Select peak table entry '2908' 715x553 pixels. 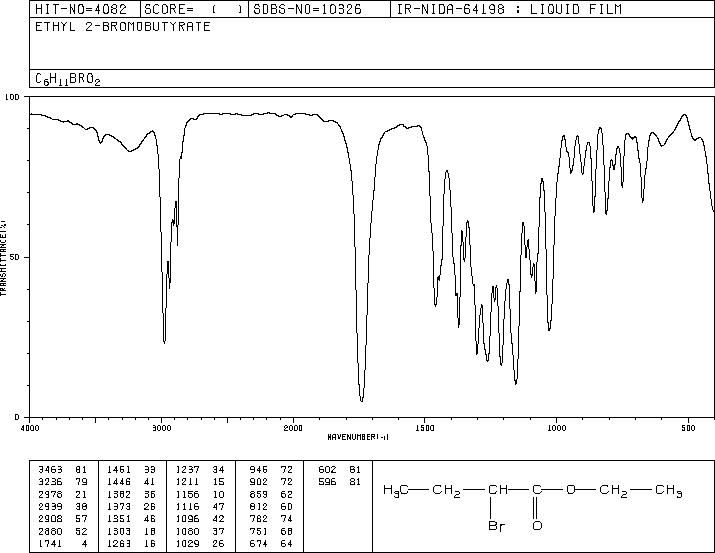(50, 519)
